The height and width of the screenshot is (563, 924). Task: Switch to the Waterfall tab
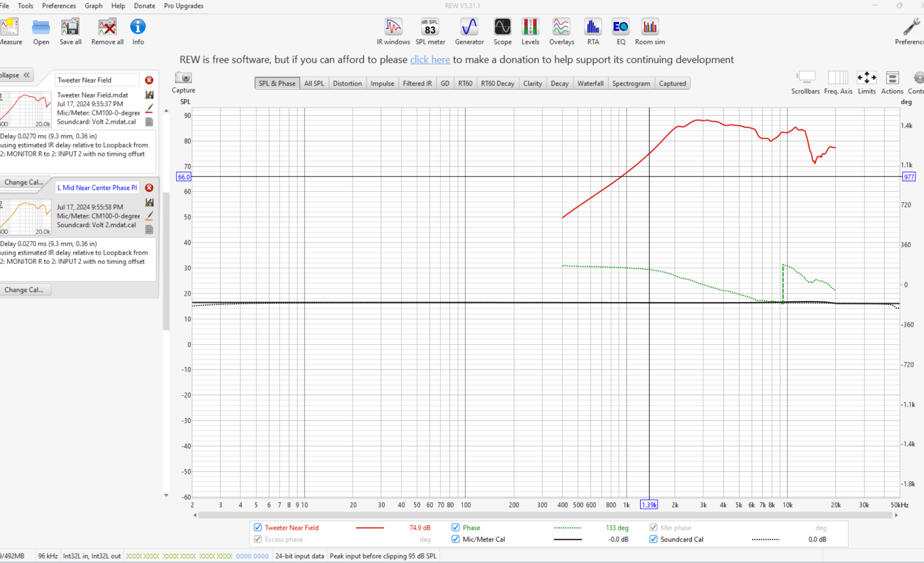pyautogui.click(x=590, y=83)
